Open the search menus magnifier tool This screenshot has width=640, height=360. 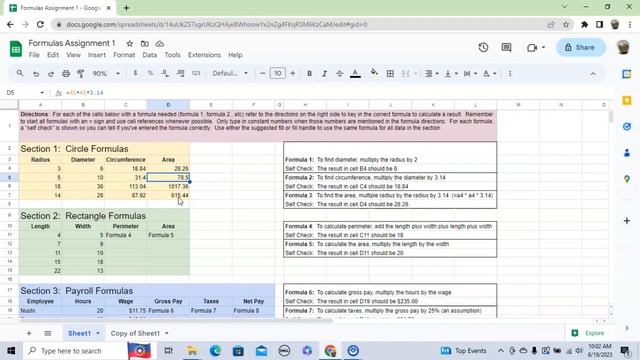click(20, 73)
